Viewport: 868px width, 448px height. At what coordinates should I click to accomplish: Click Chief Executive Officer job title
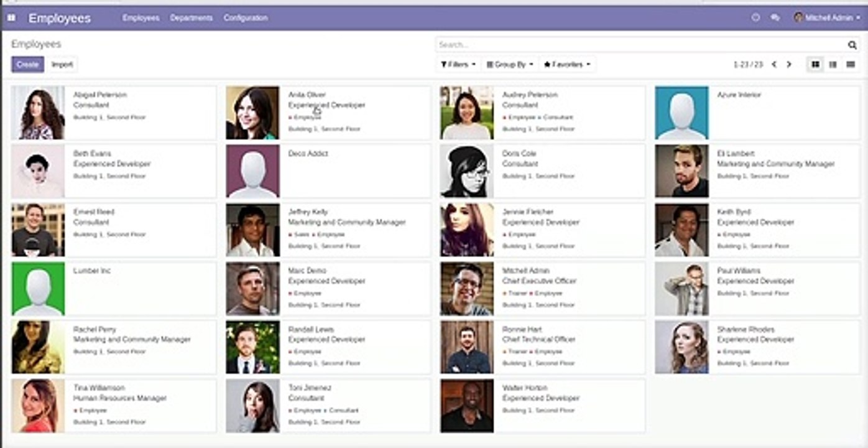point(539,281)
